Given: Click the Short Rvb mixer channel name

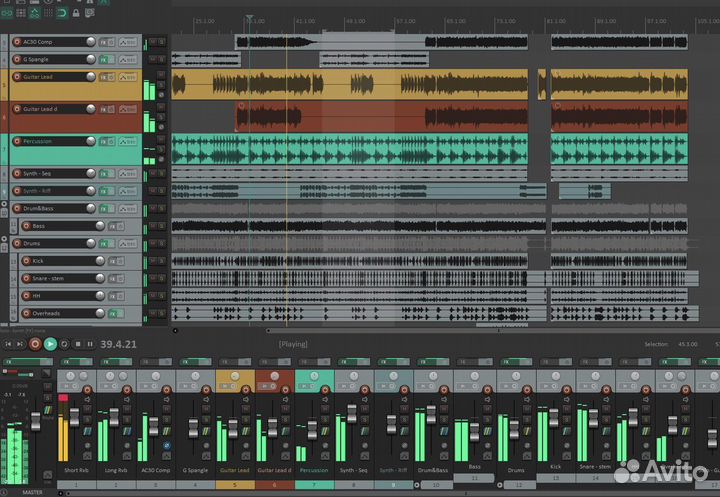Looking at the screenshot, I should (x=76, y=470).
